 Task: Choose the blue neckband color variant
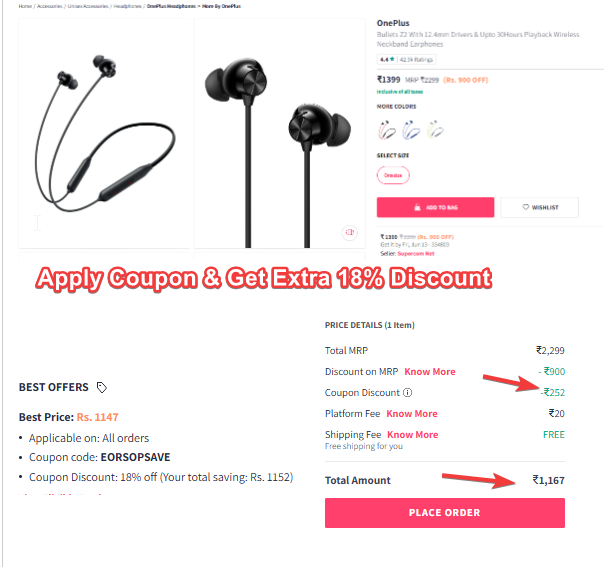pyautogui.click(x=411, y=130)
